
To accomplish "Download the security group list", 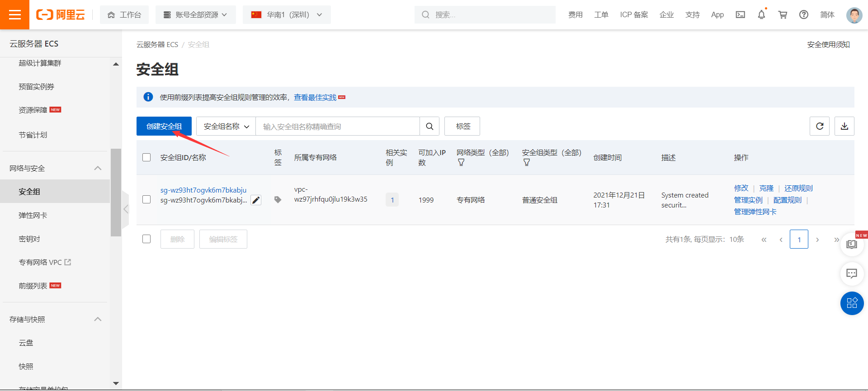I will click(844, 126).
